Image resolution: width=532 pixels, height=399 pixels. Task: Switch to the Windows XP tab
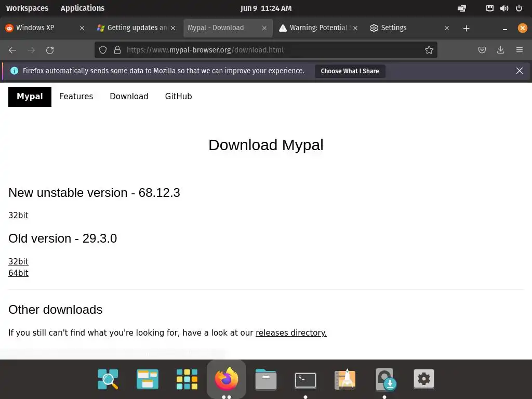tap(45, 28)
